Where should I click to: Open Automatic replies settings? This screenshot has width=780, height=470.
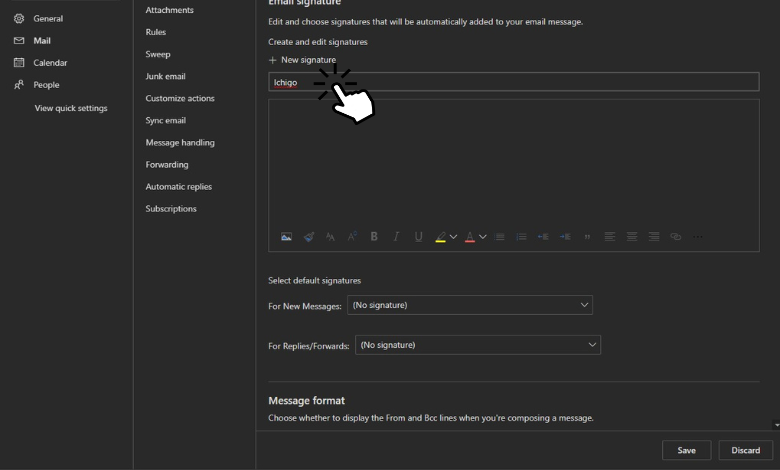(179, 187)
